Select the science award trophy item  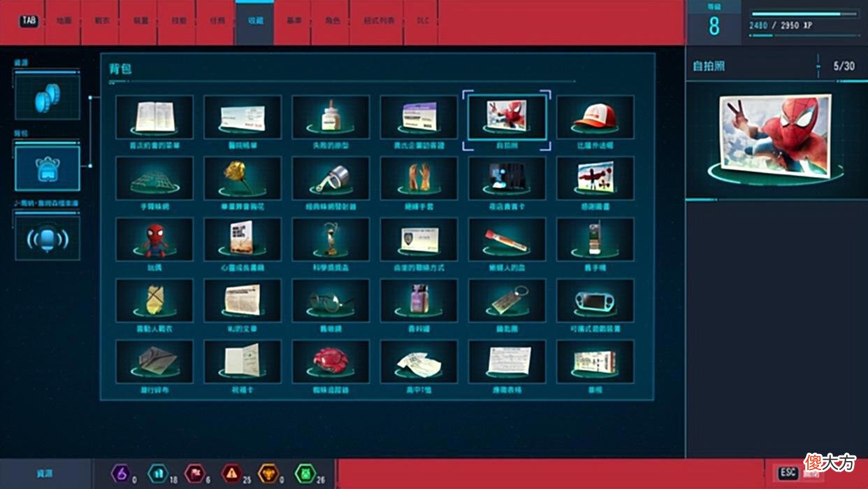(331, 239)
